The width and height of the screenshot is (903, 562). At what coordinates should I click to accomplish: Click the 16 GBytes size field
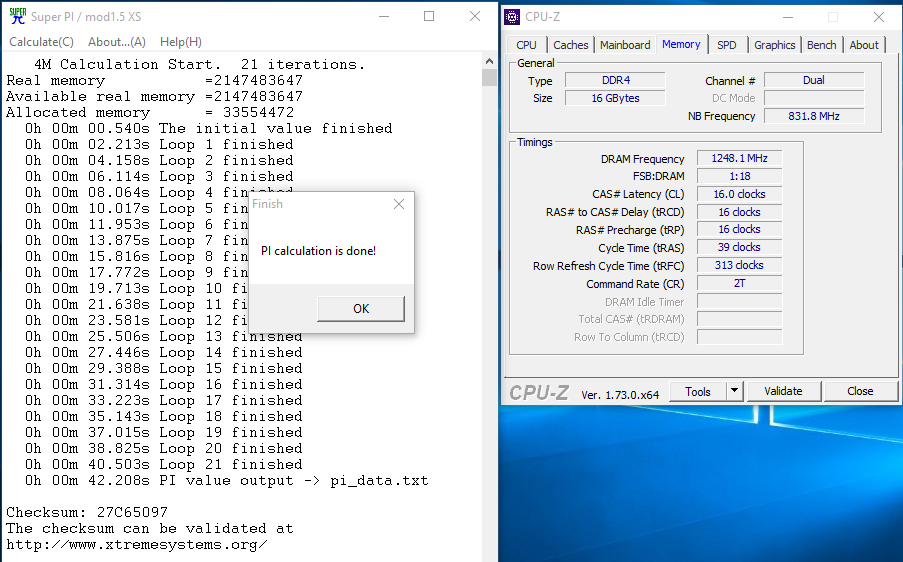(615, 98)
